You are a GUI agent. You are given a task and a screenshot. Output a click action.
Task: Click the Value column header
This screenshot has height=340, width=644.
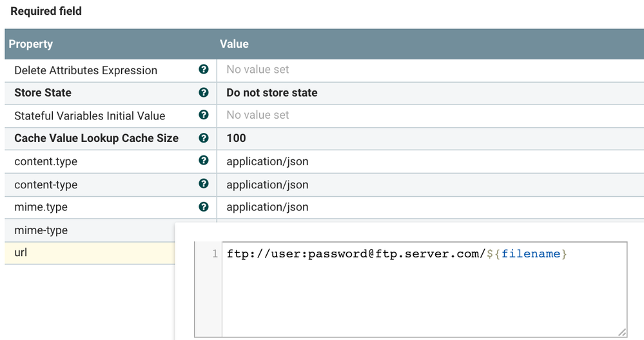[234, 45]
